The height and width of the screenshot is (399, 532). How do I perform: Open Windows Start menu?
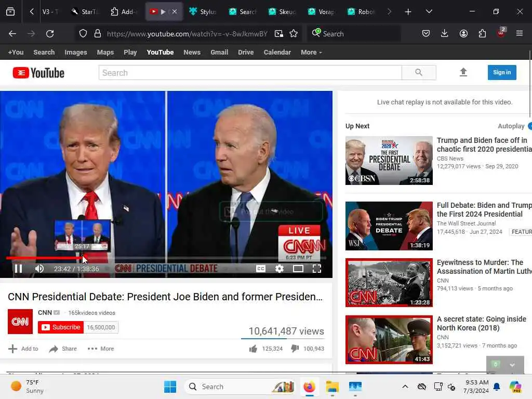click(170, 387)
